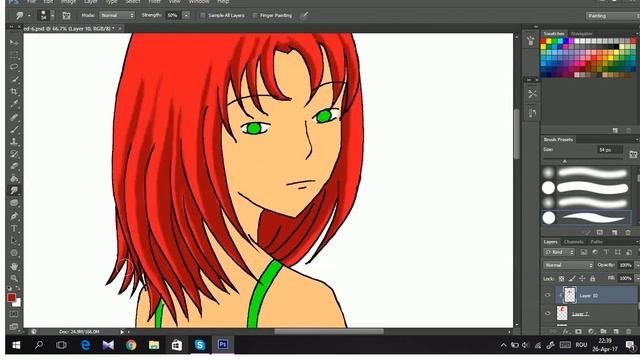
Task: Lock transparent pixels
Action: click(562, 279)
